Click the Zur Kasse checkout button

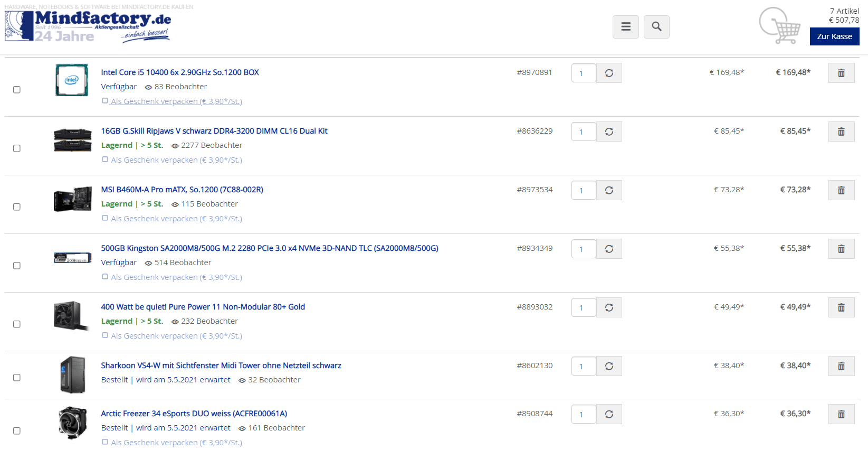pyautogui.click(x=834, y=36)
